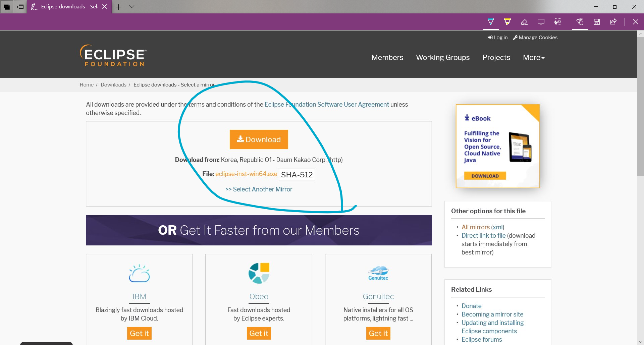Viewport: 644px width, 345px height.
Task: Open the IBM member link
Action: 139,296
